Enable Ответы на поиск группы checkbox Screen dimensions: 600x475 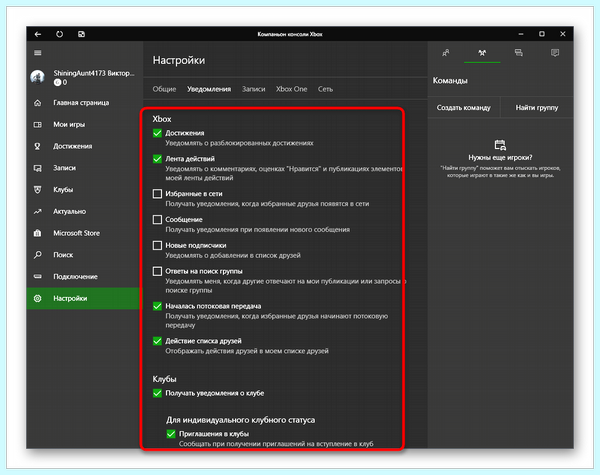[x=157, y=271]
